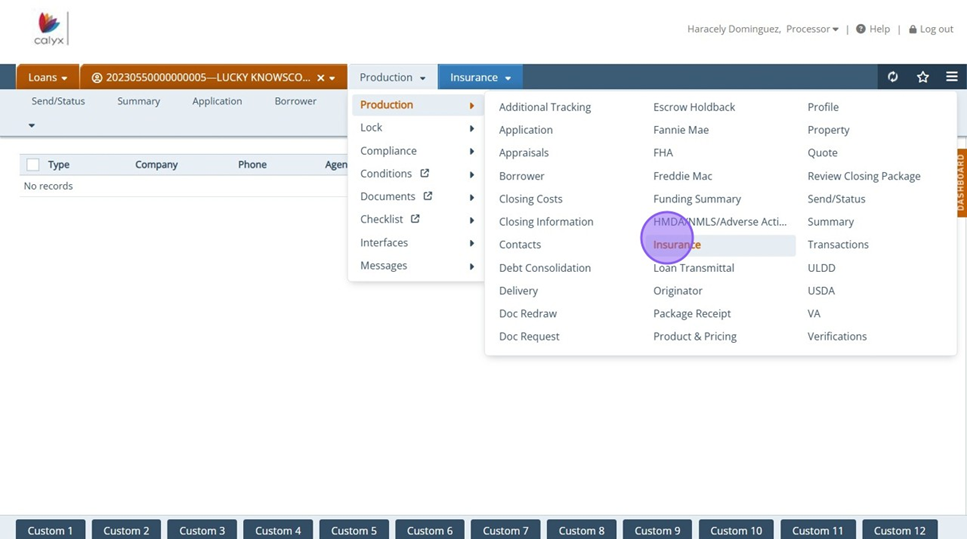The height and width of the screenshot is (539, 967).
Task: Click the external link icon beside Checklist
Action: point(416,220)
